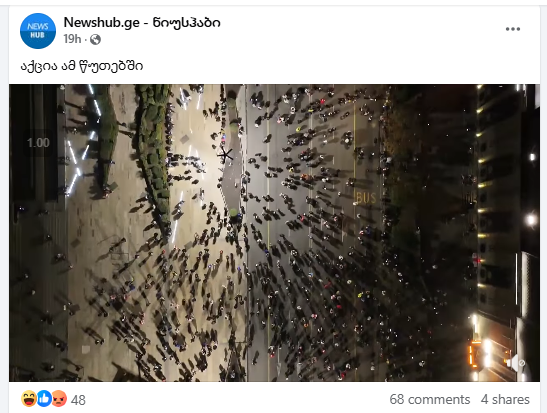Open the Newshub.ge - ნიუსჰაბი page name link
The image size is (547, 413).
(142, 23)
